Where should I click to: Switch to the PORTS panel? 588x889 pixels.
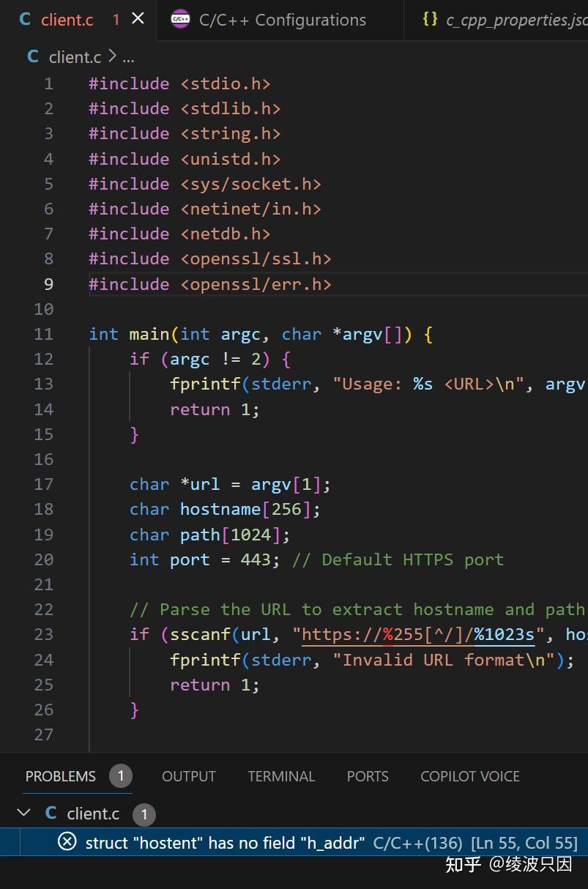click(368, 776)
